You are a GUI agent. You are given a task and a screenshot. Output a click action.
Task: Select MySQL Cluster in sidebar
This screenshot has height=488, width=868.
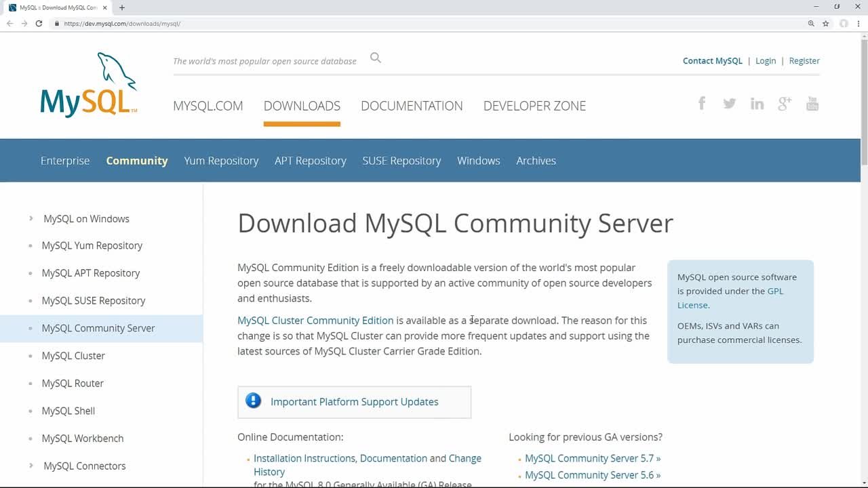[x=73, y=356]
